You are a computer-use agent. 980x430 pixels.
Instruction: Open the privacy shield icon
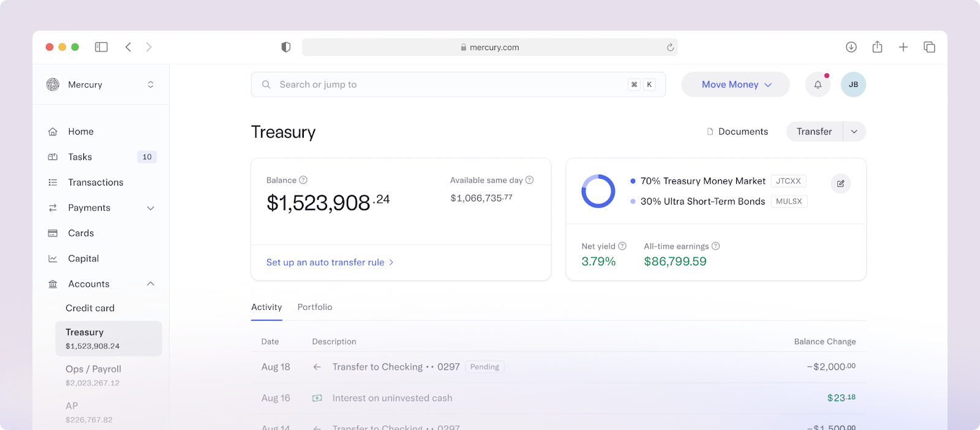click(285, 47)
